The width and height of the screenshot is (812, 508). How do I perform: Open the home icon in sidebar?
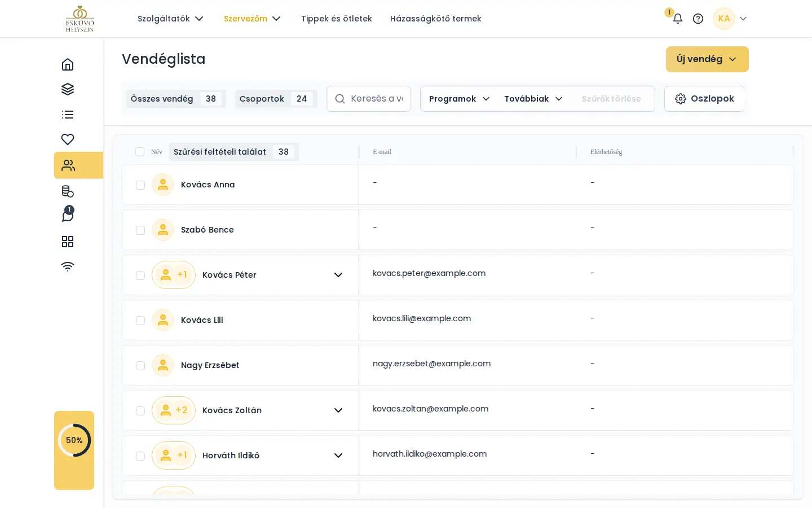tap(68, 64)
